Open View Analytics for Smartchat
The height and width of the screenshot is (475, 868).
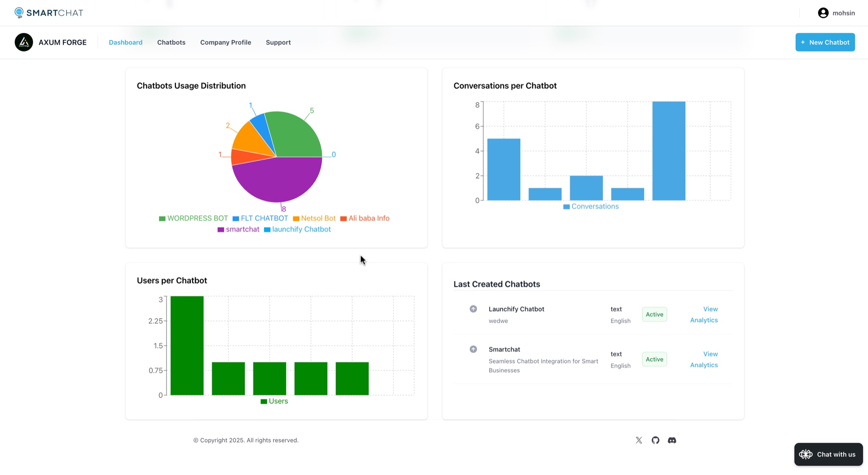click(x=704, y=359)
